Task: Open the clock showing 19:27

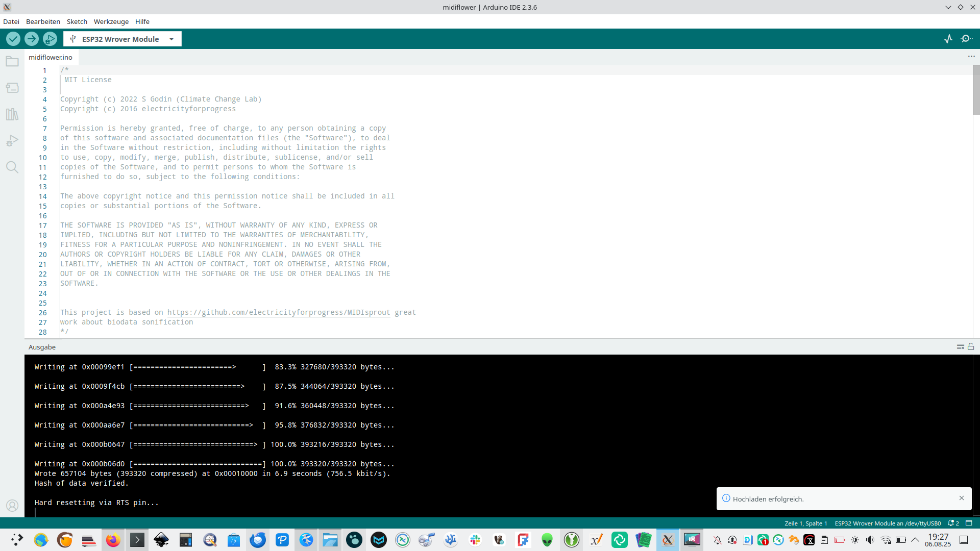Action: [938, 540]
